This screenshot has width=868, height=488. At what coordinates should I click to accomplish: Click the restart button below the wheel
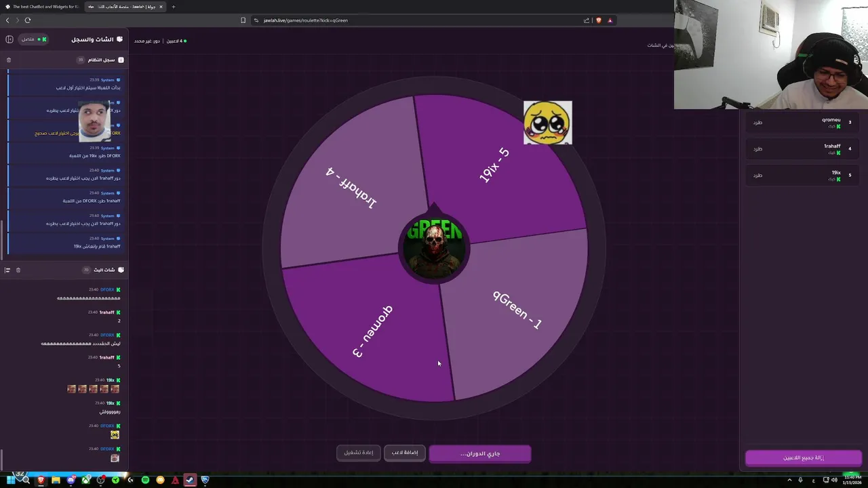(x=358, y=453)
